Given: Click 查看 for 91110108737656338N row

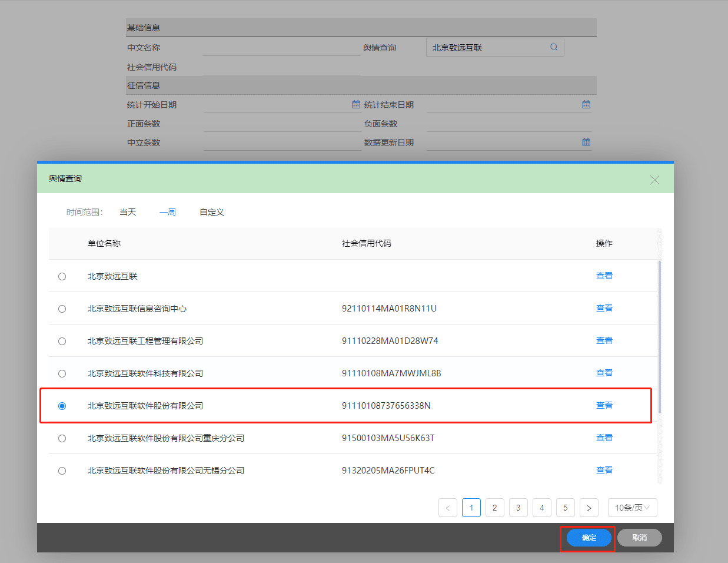Looking at the screenshot, I should 604,405.
